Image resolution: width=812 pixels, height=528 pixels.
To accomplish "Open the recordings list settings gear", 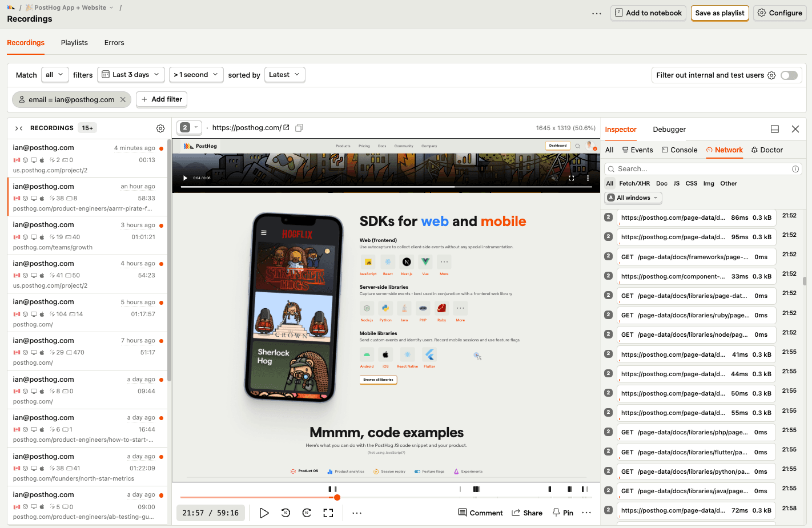I will (x=160, y=128).
